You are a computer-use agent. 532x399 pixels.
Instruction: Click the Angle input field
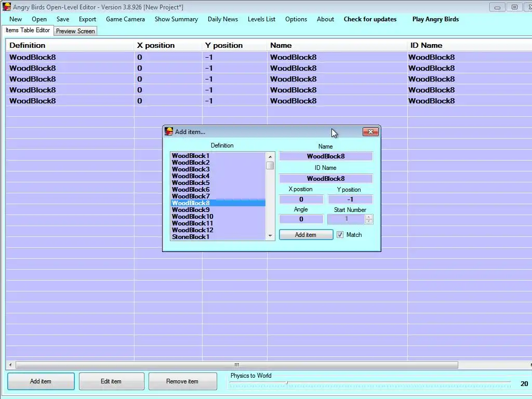coord(301,219)
